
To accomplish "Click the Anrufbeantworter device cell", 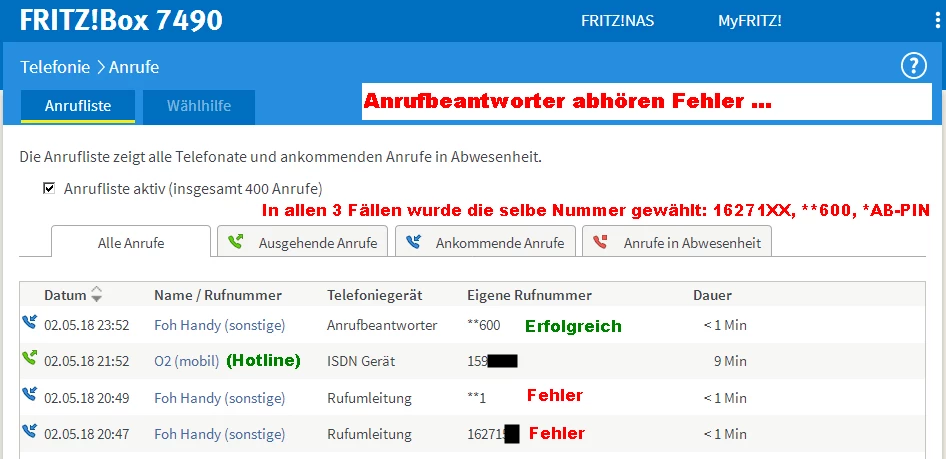I will coord(382,325).
